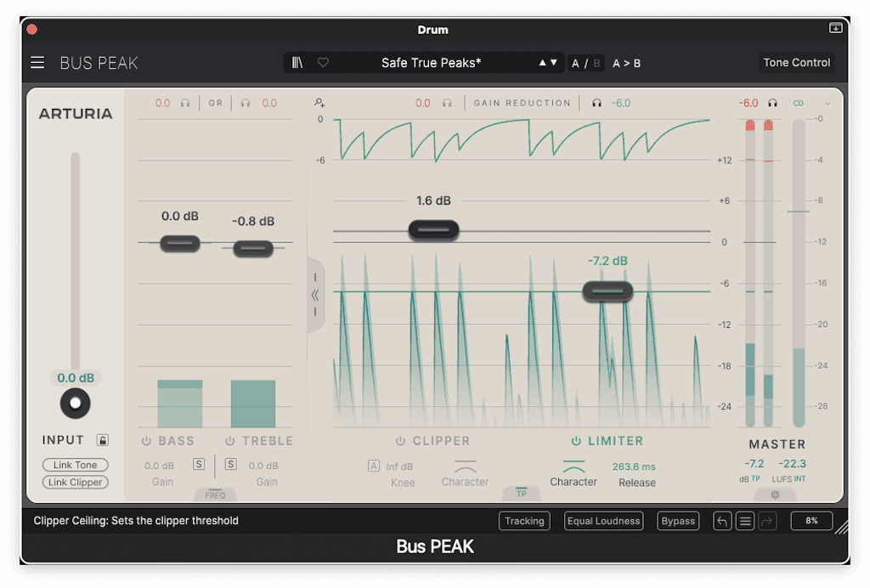Listen to limiter gain reduction headphone icon

tap(596, 103)
